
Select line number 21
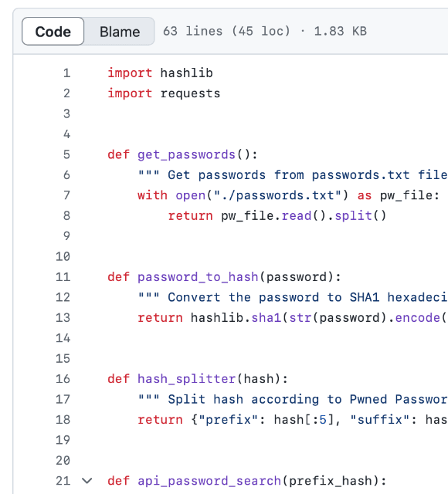pos(63,481)
